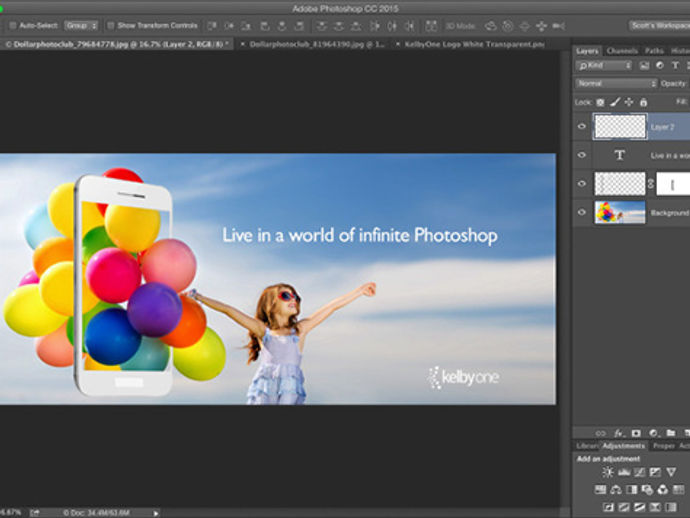Close the Dollarphotoclub_81964390.jpg tab

click(x=242, y=44)
